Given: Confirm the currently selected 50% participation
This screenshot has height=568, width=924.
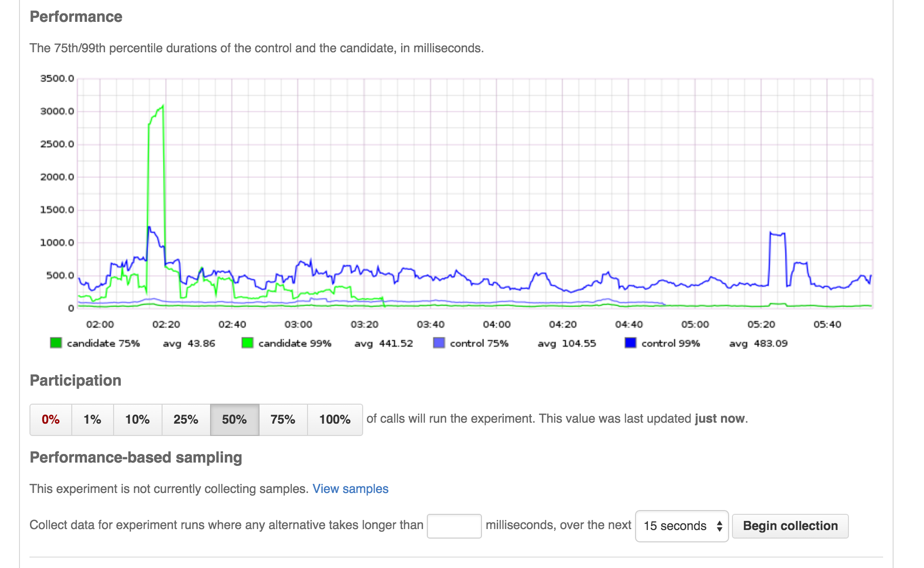Looking at the screenshot, I should (x=235, y=419).
